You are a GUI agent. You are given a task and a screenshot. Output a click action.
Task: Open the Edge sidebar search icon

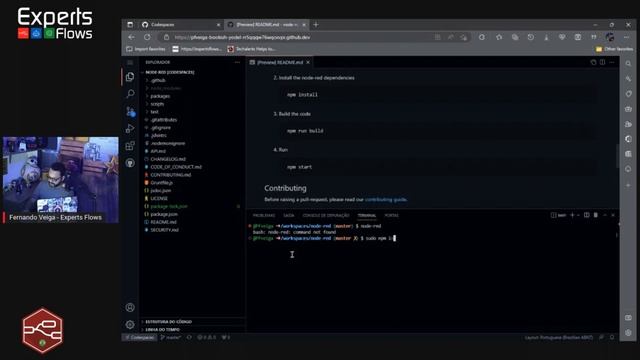point(628,63)
